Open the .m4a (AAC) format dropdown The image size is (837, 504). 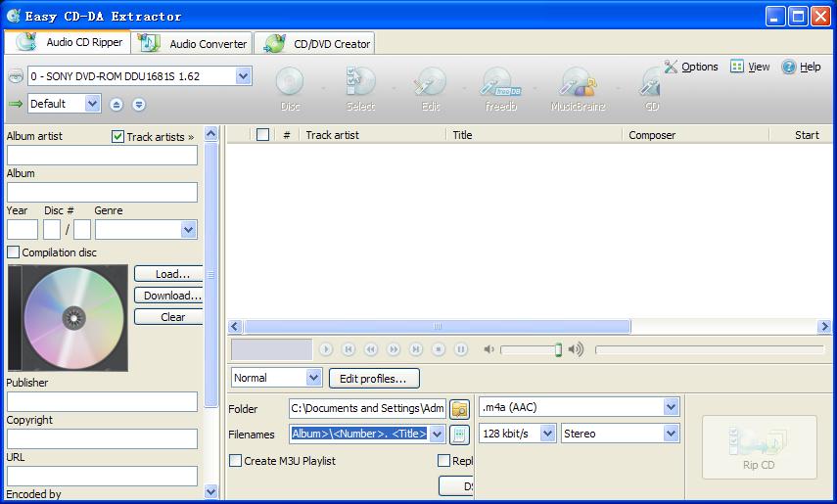672,407
